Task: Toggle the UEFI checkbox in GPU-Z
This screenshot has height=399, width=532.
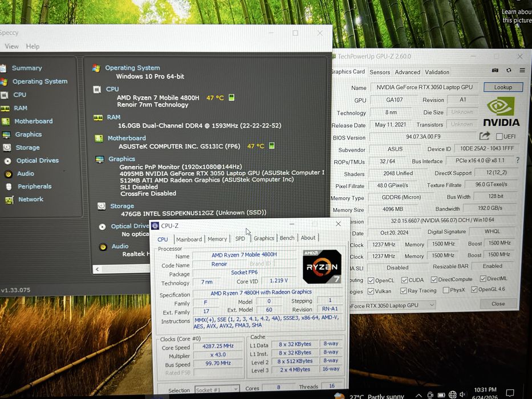Action: (499, 136)
